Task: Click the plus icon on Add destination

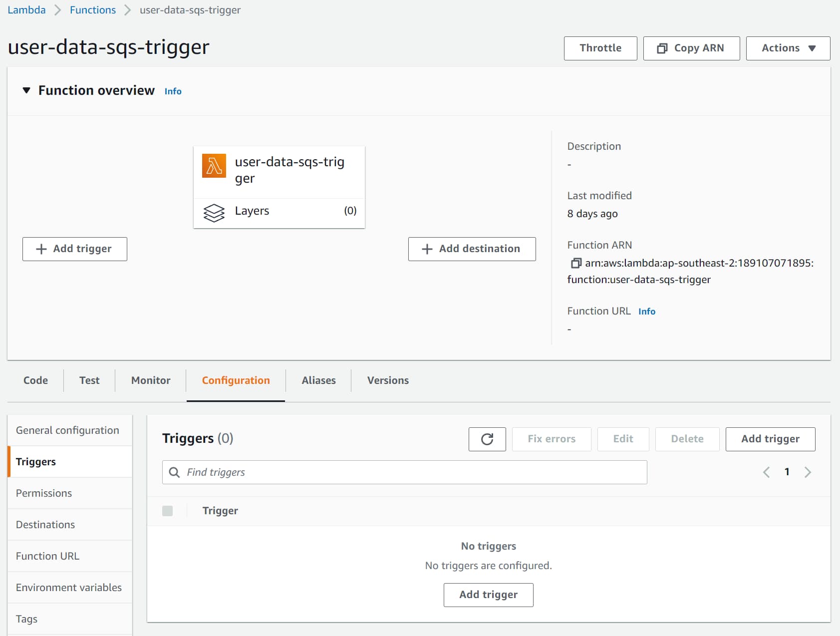Action: click(427, 249)
